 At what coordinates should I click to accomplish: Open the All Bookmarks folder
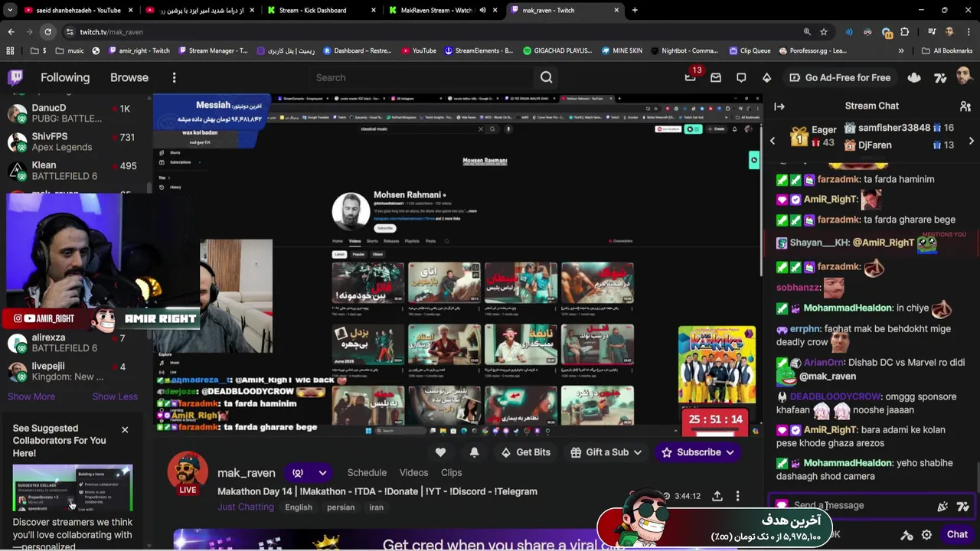pos(946,51)
